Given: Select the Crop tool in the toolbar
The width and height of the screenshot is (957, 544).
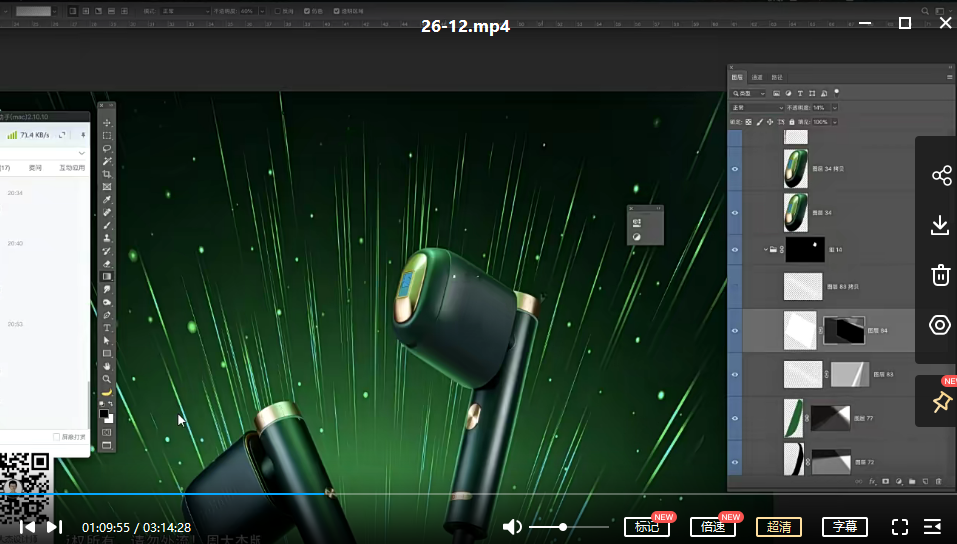Looking at the screenshot, I should click(107, 174).
